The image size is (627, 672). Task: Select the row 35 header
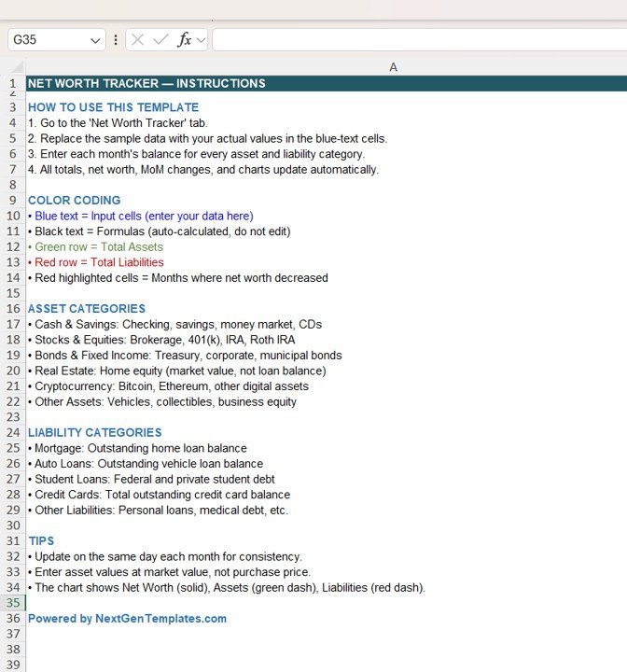13,603
